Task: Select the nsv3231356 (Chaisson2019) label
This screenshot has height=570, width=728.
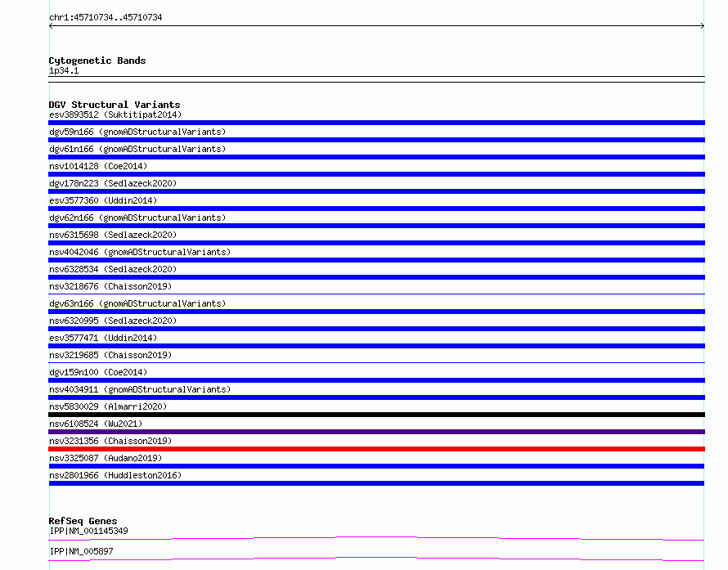Action: point(110,441)
